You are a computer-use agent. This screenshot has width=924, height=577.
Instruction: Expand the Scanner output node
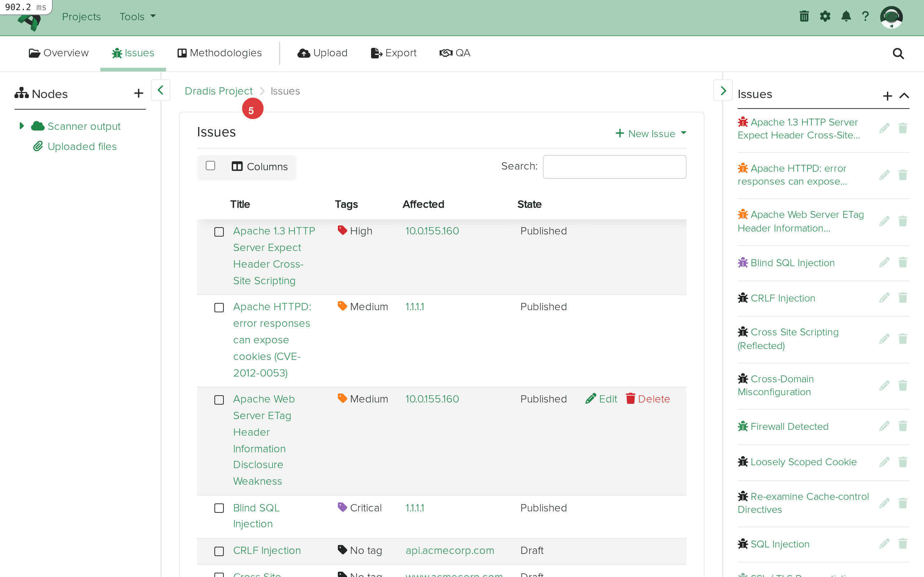point(22,125)
